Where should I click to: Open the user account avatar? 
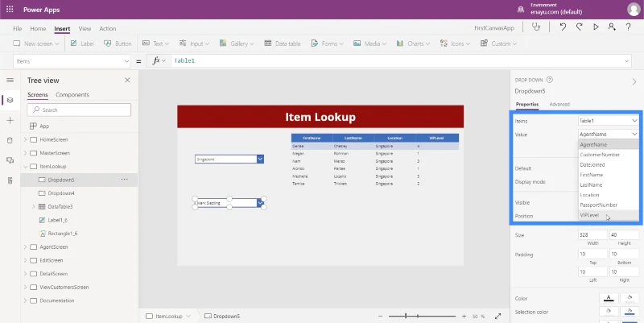click(x=634, y=10)
